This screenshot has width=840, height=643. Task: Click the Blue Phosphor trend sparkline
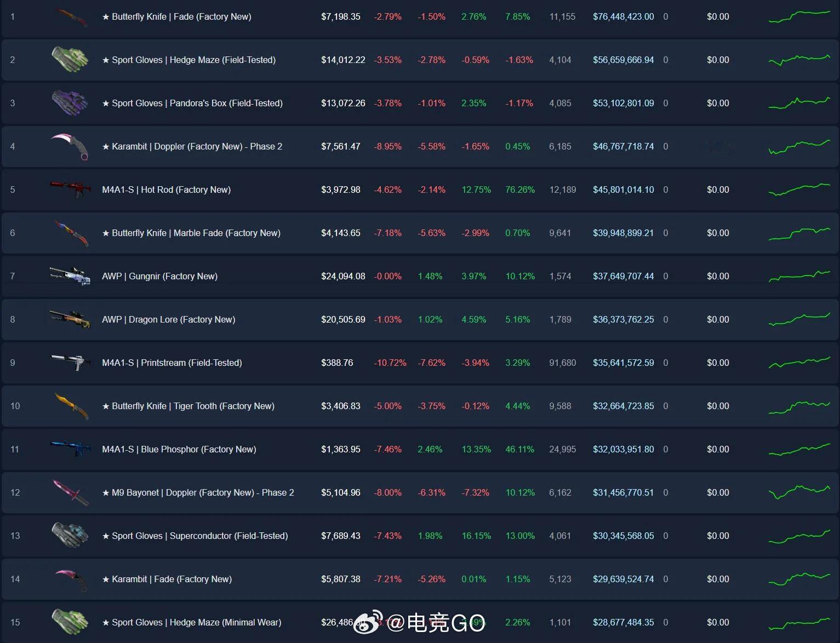[x=799, y=449]
